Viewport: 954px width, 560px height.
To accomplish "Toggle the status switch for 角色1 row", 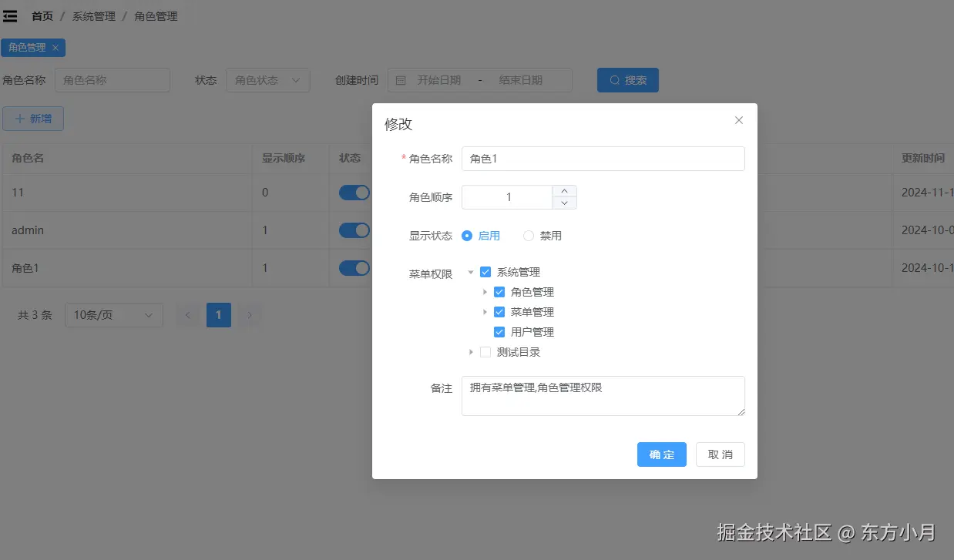I will pos(354,268).
